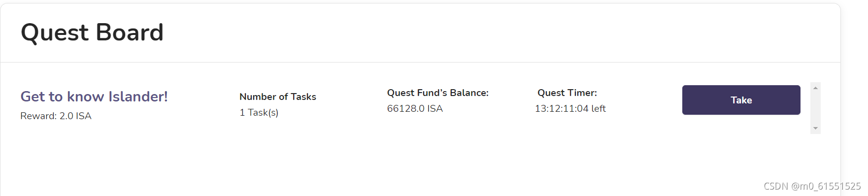Click the 'Quest Fund's Balance:' label

click(438, 93)
